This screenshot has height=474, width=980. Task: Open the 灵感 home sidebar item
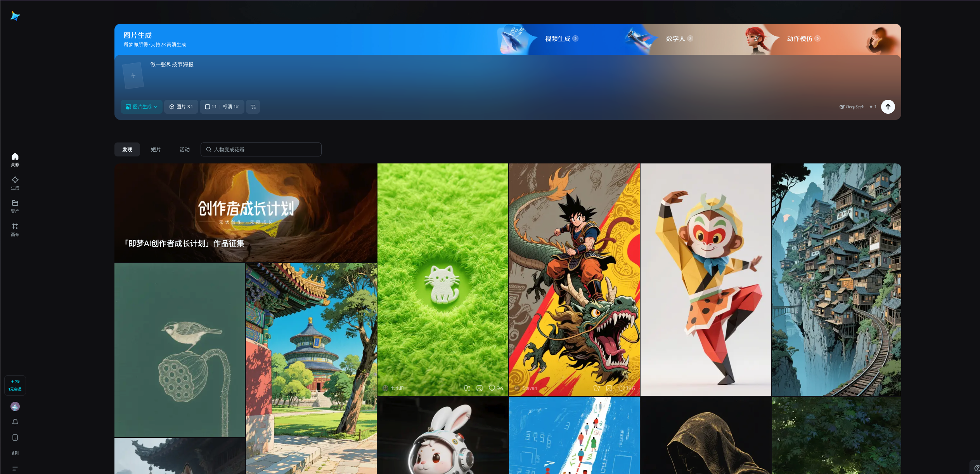click(15, 160)
